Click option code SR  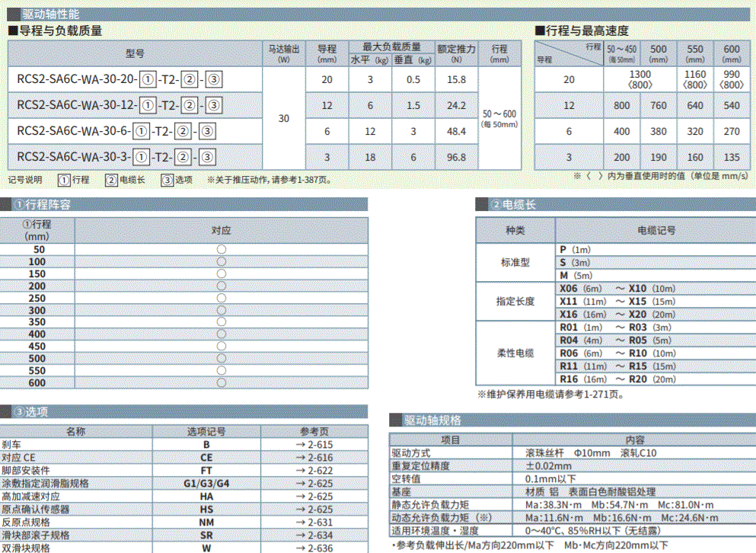coord(206,535)
